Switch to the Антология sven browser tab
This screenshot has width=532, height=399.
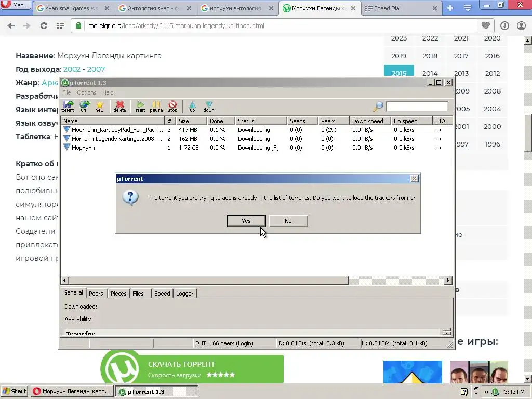coord(155,8)
